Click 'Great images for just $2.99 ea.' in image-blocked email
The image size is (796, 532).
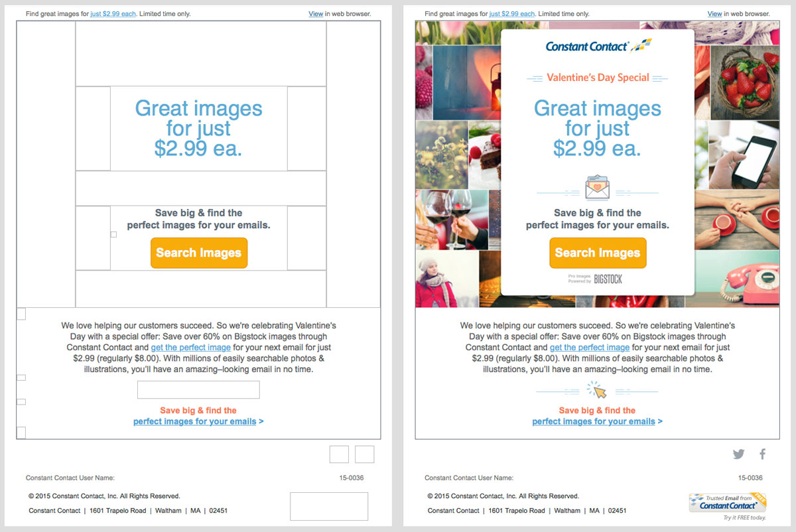[x=199, y=128]
